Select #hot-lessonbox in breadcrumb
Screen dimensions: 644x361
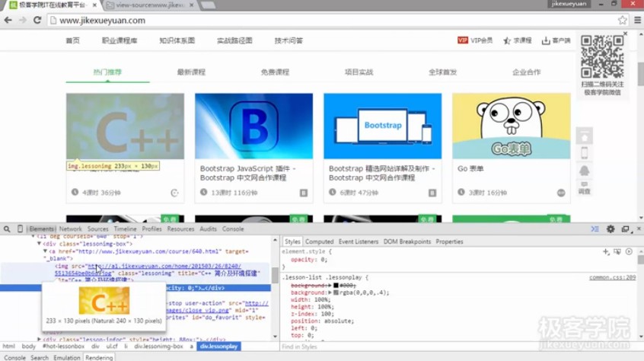(x=63, y=347)
